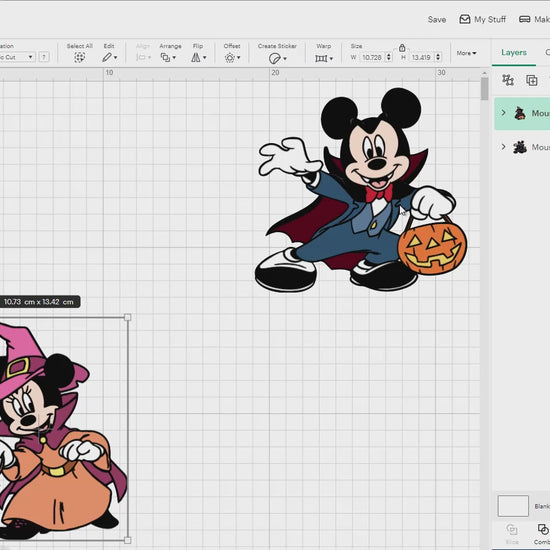The height and width of the screenshot is (550, 550).
Task: Click the ruler mark labeled 20
Action: (x=275, y=73)
